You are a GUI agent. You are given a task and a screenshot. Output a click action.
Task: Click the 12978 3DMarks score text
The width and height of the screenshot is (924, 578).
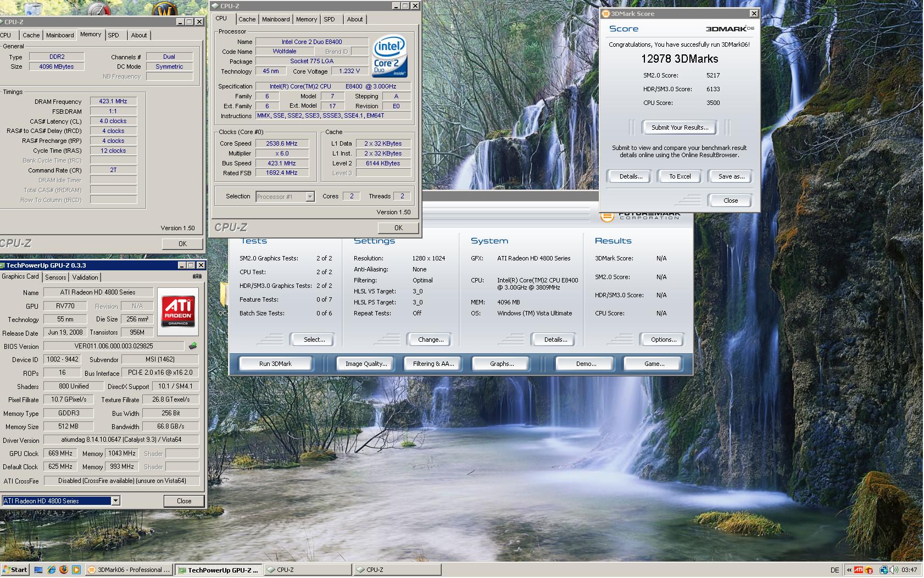[x=680, y=59]
